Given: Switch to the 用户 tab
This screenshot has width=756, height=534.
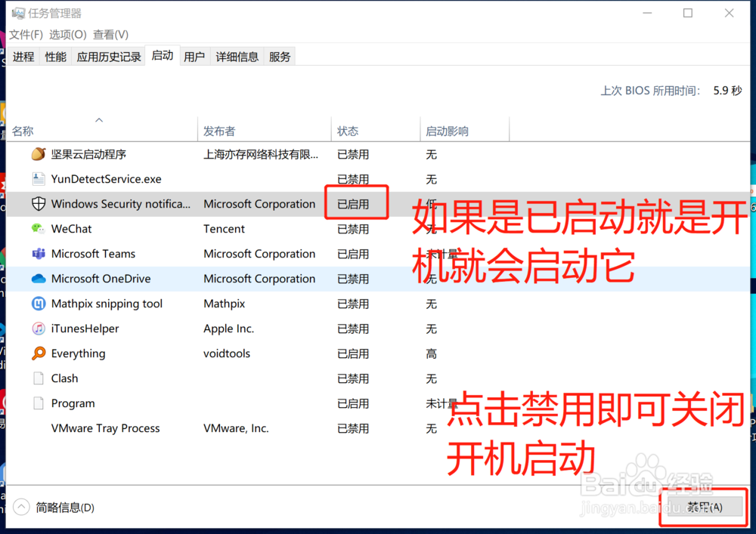Looking at the screenshot, I should (x=194, y=57).
